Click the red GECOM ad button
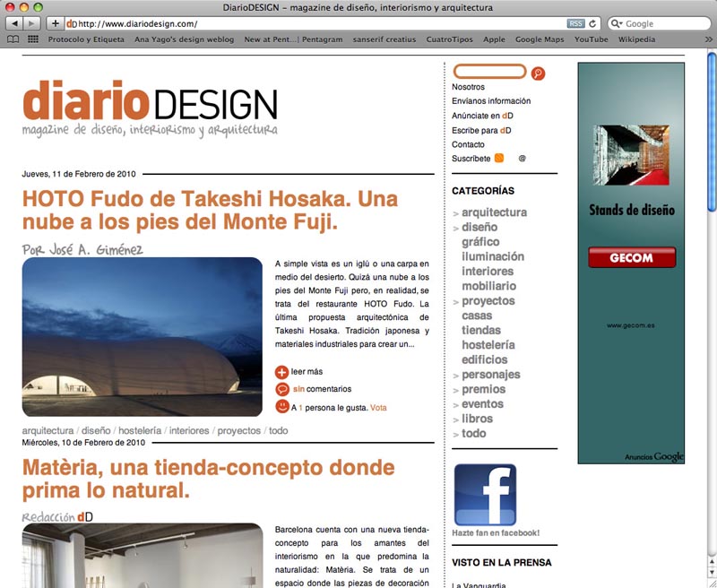717x588 pixels. (x=631, y=258)
